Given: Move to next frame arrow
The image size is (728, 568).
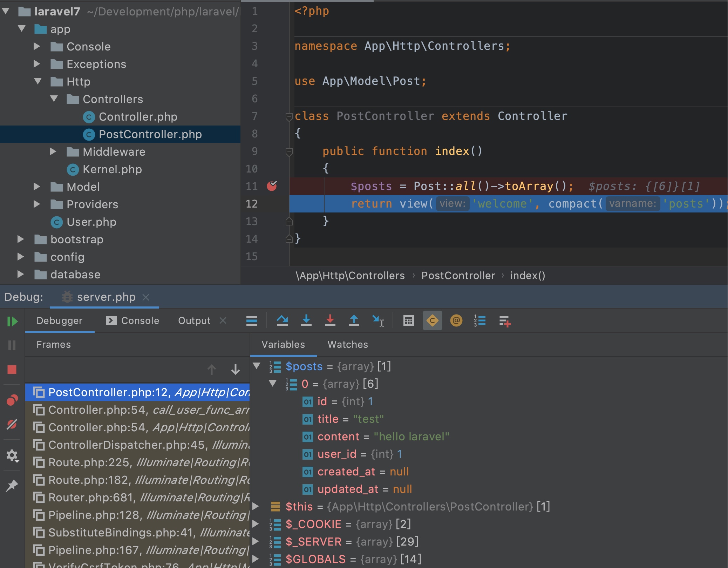Looking at the screenshot, I should click(x=236, y=370).
